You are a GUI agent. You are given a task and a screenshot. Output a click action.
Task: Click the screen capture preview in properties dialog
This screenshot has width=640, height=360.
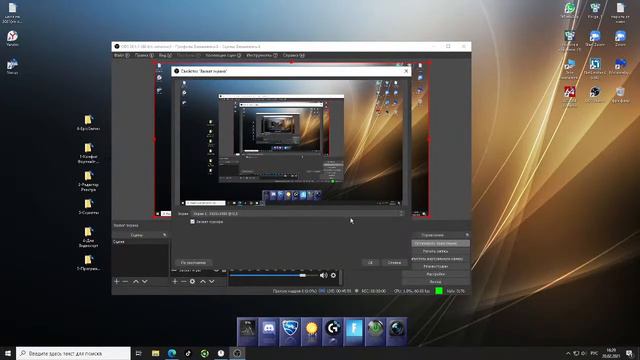tap(291, 142)
